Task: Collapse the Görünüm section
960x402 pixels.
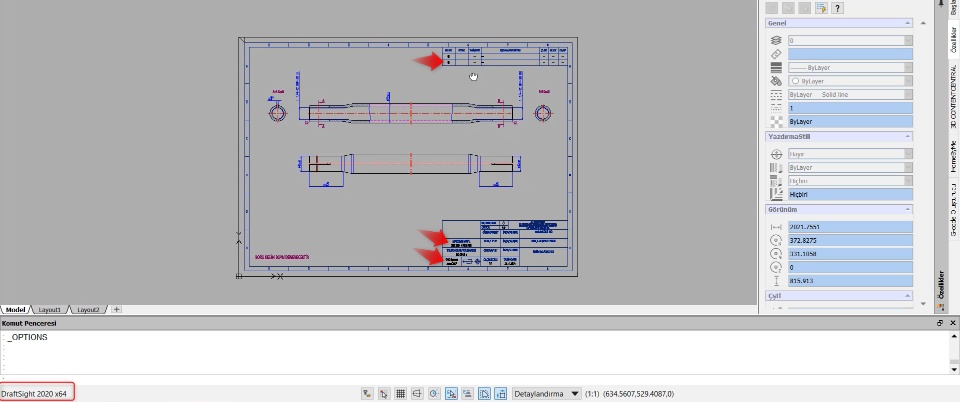Action: tap(907, 209)
